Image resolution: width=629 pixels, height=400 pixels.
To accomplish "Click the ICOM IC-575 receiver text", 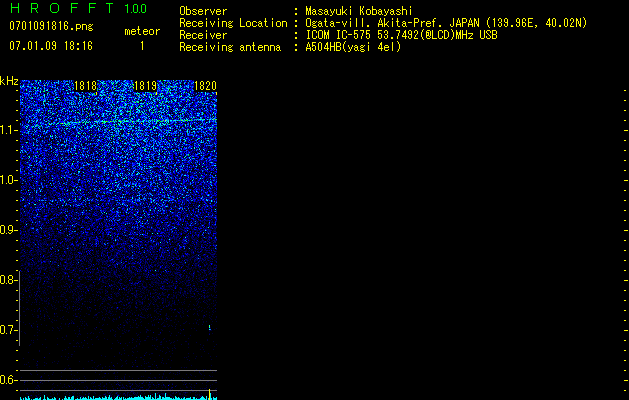I will pyautogui.click(x=401, y=35).
